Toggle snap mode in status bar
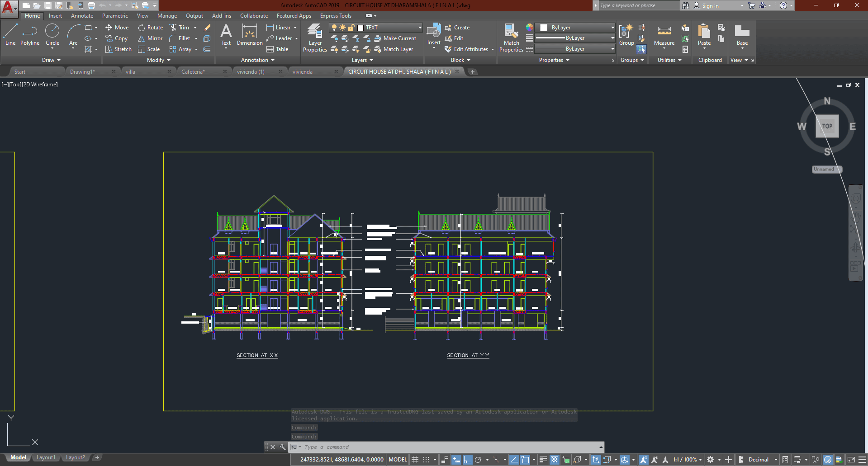Screen dimensions: 868x466 point(426,460)
